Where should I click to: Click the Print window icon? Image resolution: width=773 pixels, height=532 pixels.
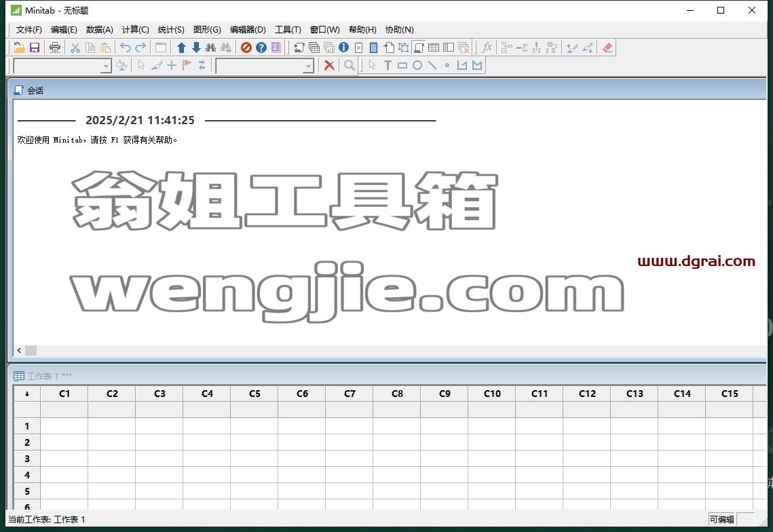click(55, 47)
